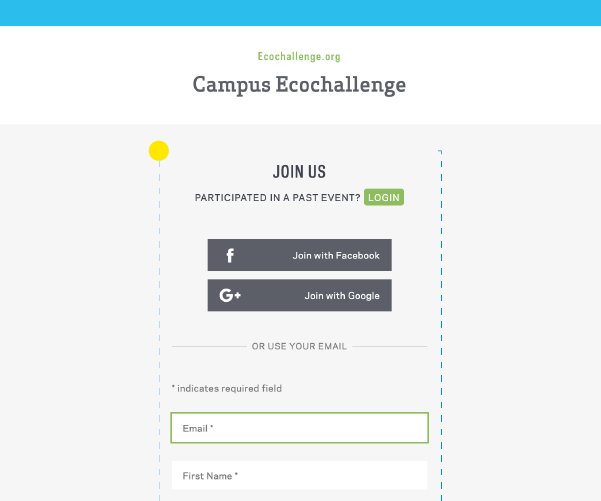Viewport: 601px width, 501px height.
Task: Click the right dashed vertical line
Action: [441, 300]
